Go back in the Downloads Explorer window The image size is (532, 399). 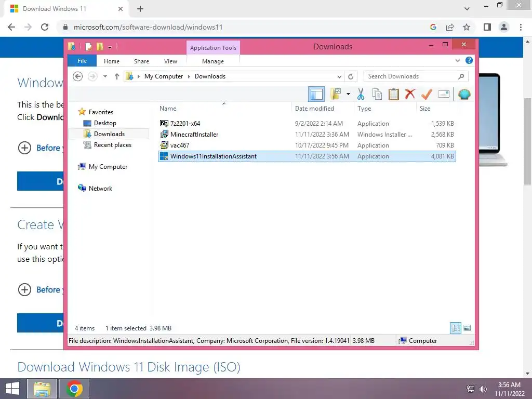[x=78, y=76]
